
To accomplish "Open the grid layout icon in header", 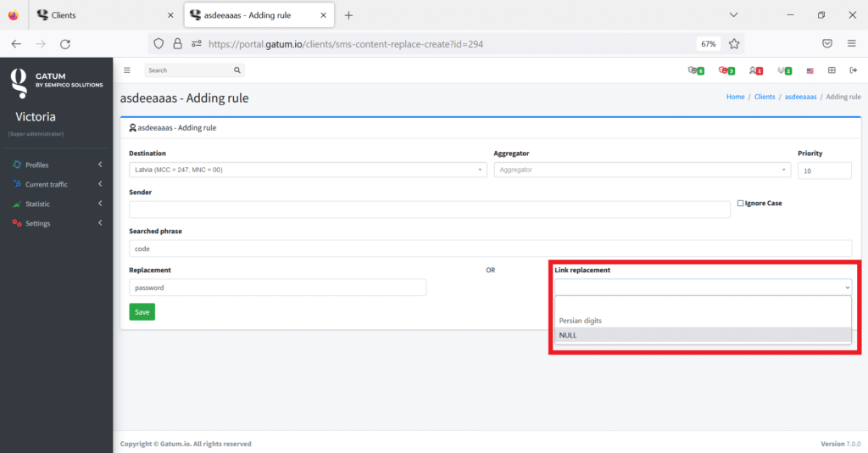I will click(832, 70).
